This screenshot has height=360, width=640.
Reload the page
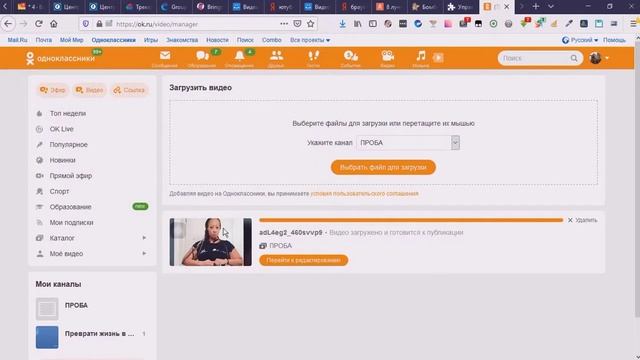[39, 24]
